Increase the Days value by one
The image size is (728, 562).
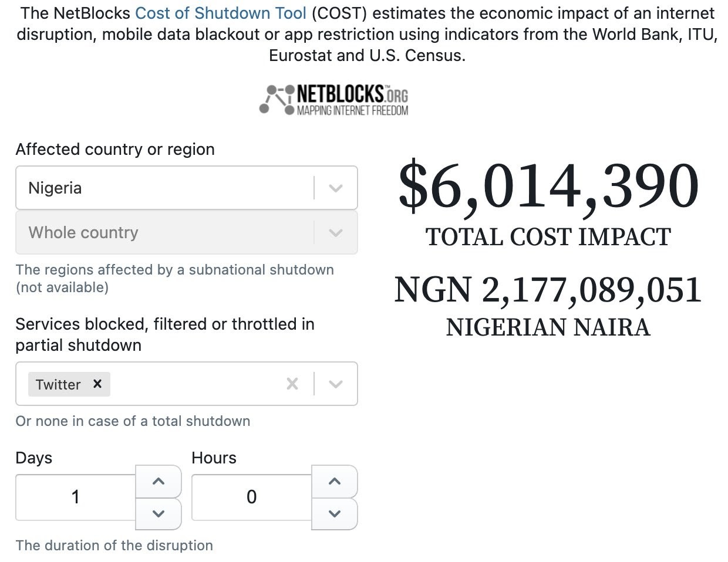coord(158,481)
